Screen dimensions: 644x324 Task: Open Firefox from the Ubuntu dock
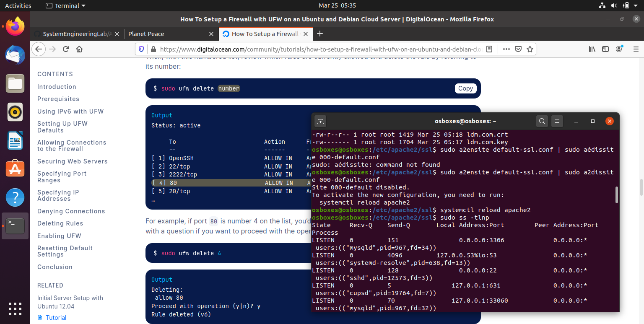15,26
